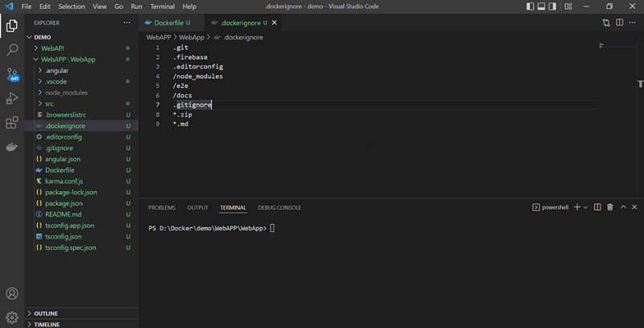Image resolution: width=644 pixels, height=328 pixels.
Task: Expand the WebAPI folder
Action: point(52,48)
